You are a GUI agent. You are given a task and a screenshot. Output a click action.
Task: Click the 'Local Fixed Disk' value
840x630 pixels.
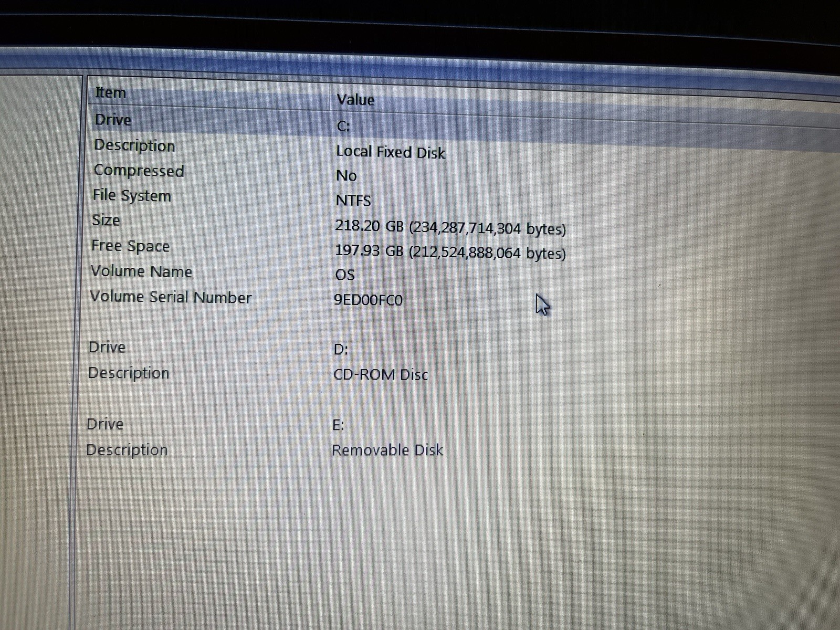[390, 152]
